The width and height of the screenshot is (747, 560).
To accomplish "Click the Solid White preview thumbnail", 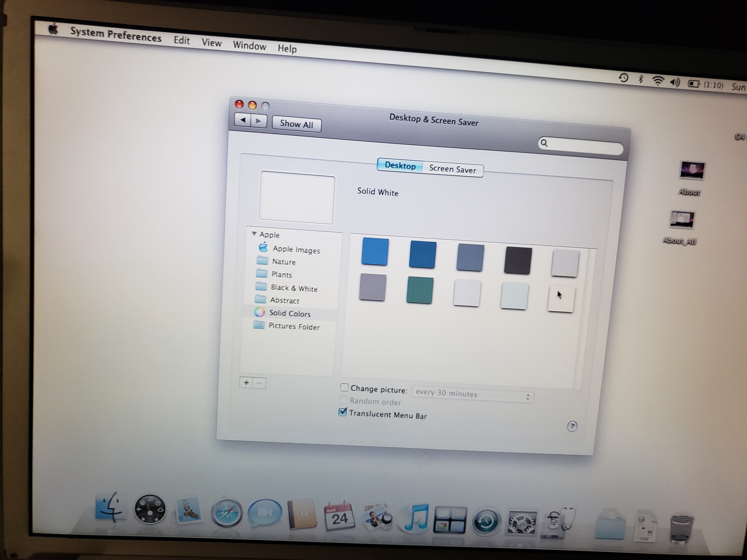I will point(297,198).
